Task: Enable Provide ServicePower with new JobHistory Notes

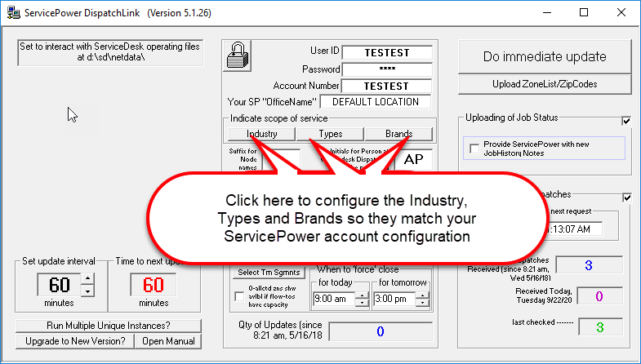Action: click(475, 148)
